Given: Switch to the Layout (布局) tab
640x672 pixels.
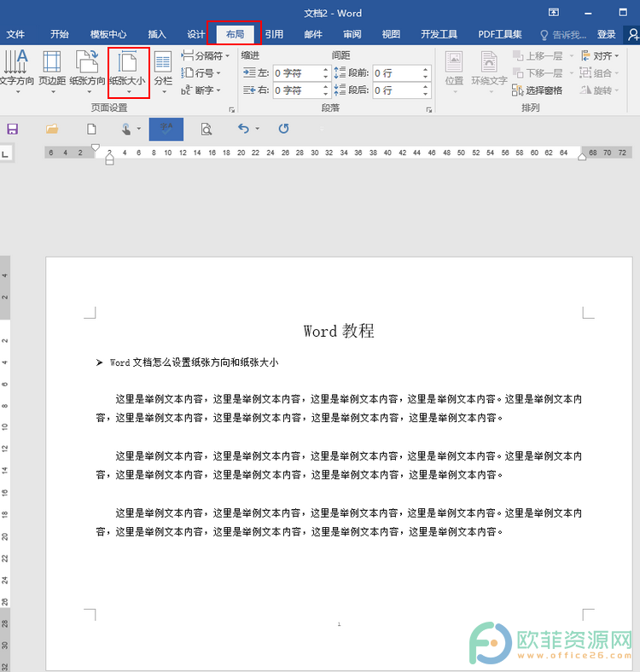Looking at the screenshot, I should coord(235,34).
